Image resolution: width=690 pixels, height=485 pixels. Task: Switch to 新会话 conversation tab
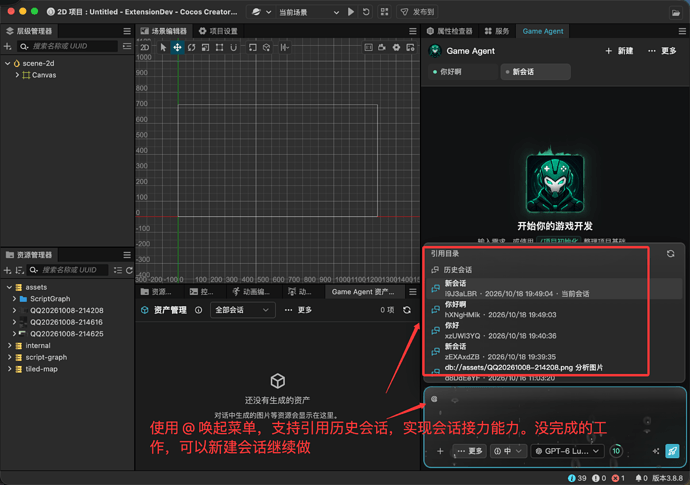(x=536, y=72)
